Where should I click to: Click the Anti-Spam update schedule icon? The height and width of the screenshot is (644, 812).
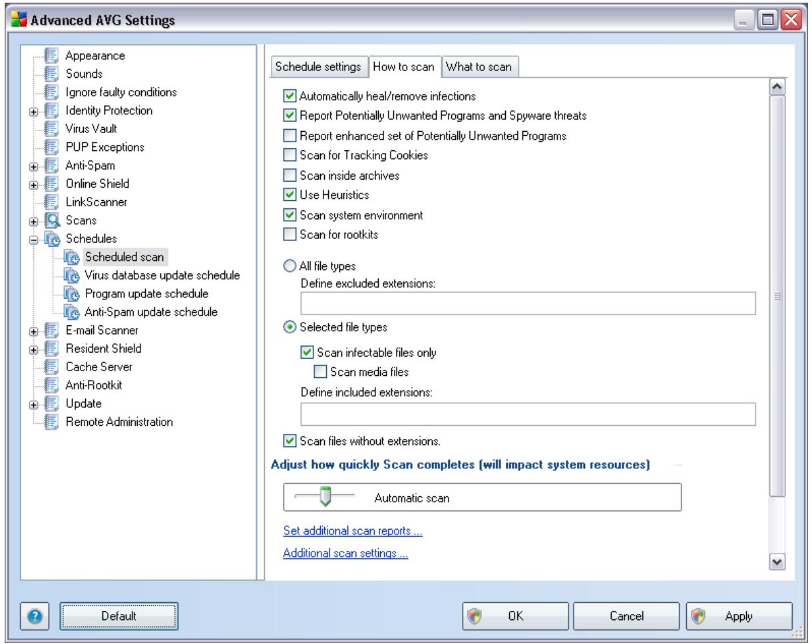coord(73,311)
